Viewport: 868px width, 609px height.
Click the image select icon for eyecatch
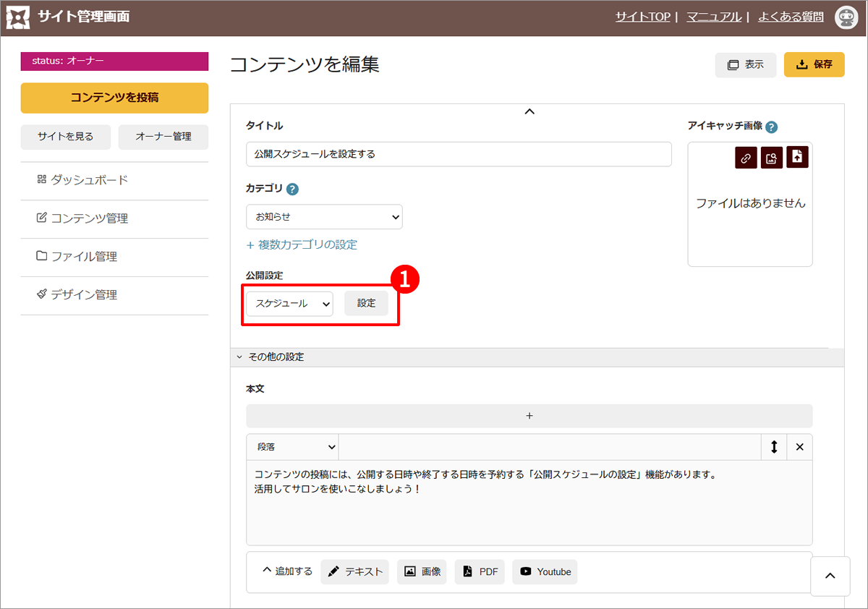pyautogui.click(x=771, y=158)
